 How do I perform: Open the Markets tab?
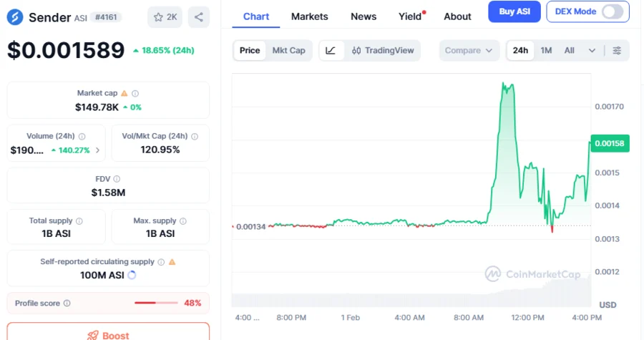pos(309,16)
